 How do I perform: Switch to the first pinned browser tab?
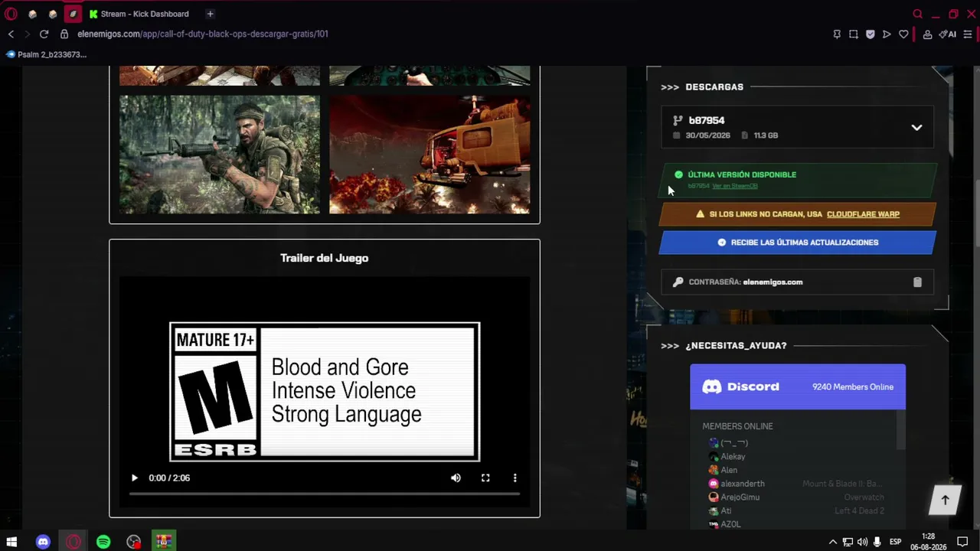32,14
